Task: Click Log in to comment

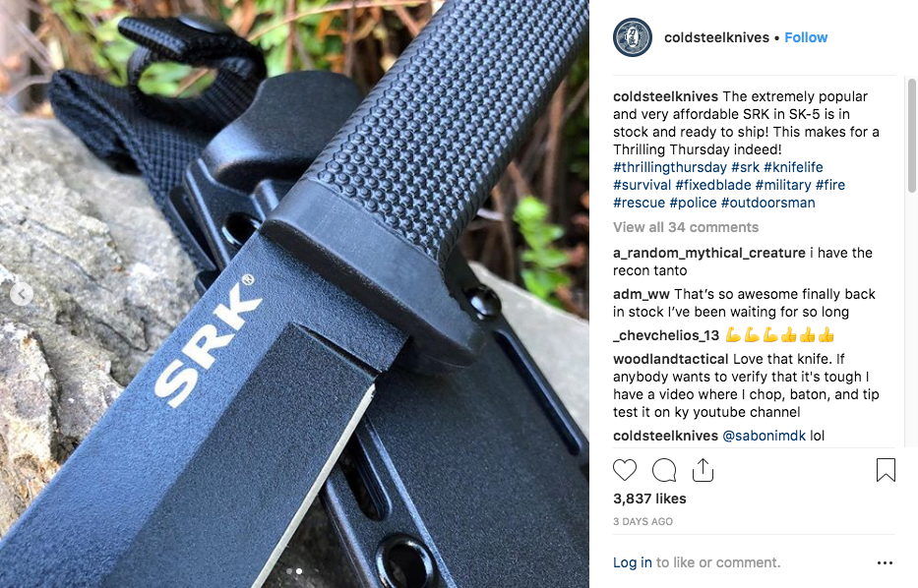Action: click(633, 562)
